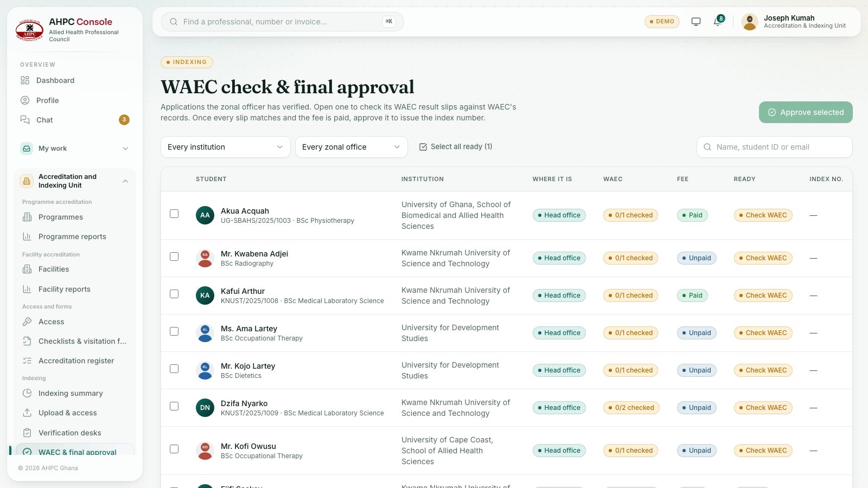Screen dimensions: 868x488
Task: Click the global Find a professional search field
Action: [282, 22]
